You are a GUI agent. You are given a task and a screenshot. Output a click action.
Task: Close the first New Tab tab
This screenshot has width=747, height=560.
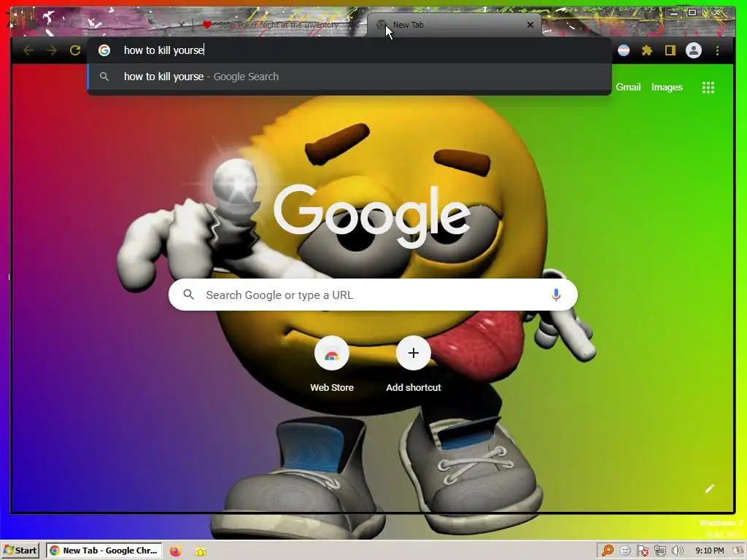click(x=182, y=25)
